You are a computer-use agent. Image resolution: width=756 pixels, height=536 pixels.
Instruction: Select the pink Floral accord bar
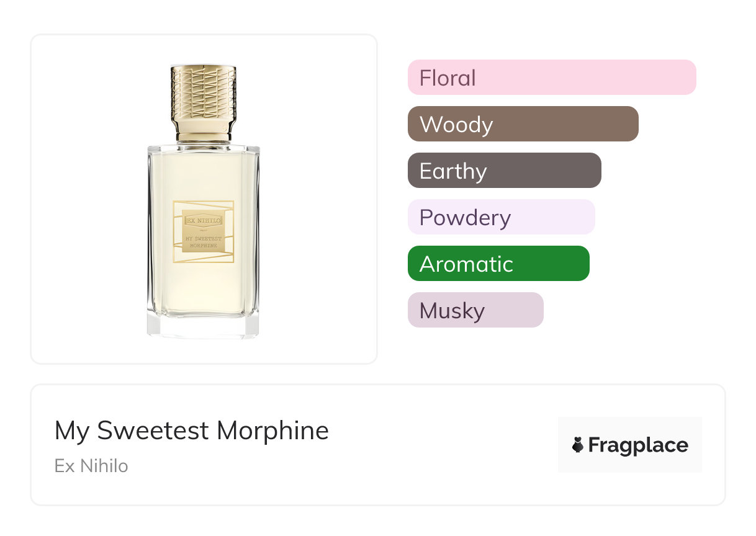[551, 78]
